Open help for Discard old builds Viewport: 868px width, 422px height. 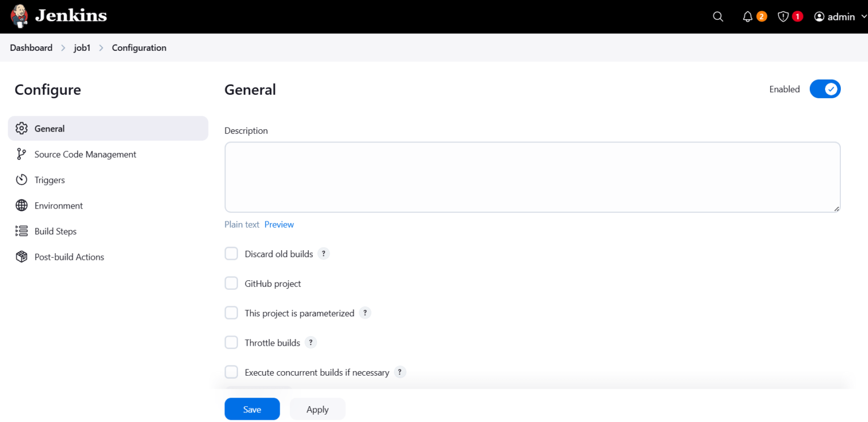[323, 254]
